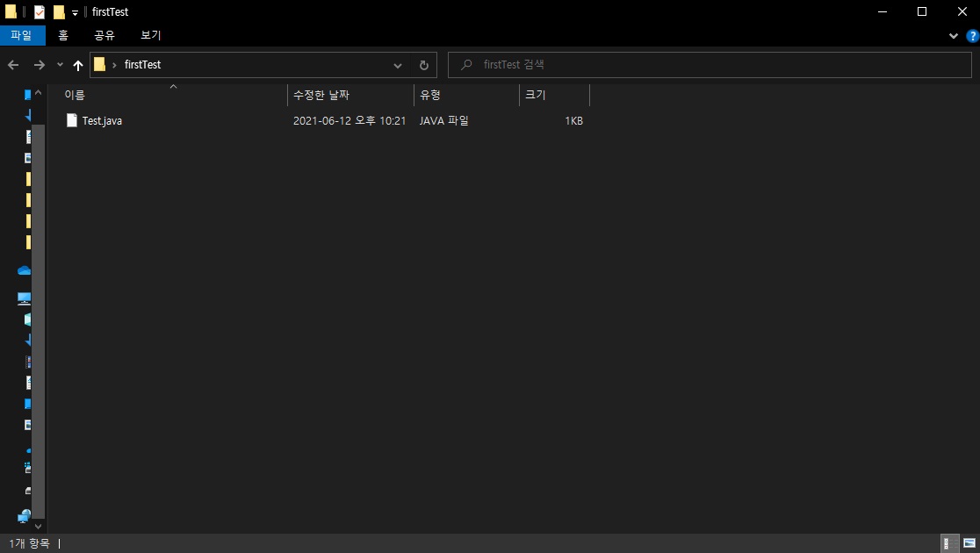This screenshot has height=553, width=980.
Task: Switch to the 홈 ribbon tab
Action: [x=63, y=35]
